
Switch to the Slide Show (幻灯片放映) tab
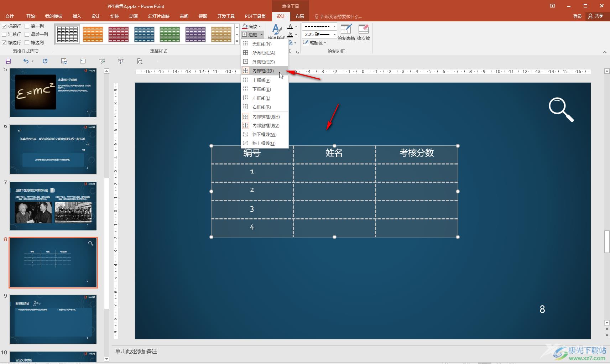pos(159,16)
